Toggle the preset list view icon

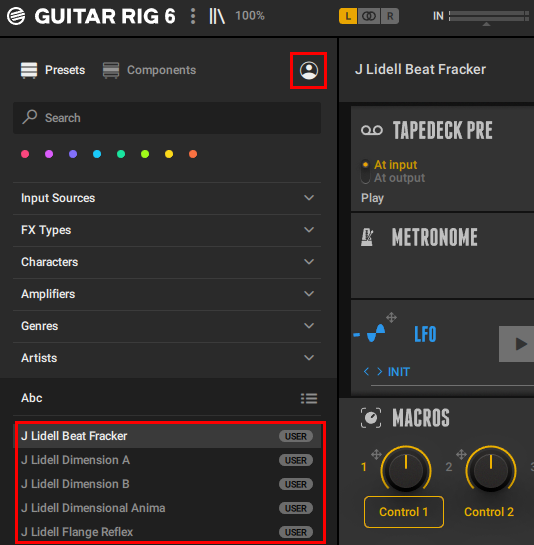click(309, 398)
